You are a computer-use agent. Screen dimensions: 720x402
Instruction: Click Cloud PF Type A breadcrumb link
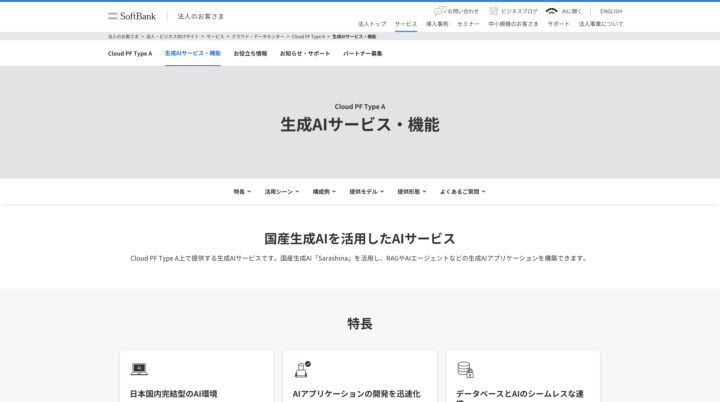(308, 36)
